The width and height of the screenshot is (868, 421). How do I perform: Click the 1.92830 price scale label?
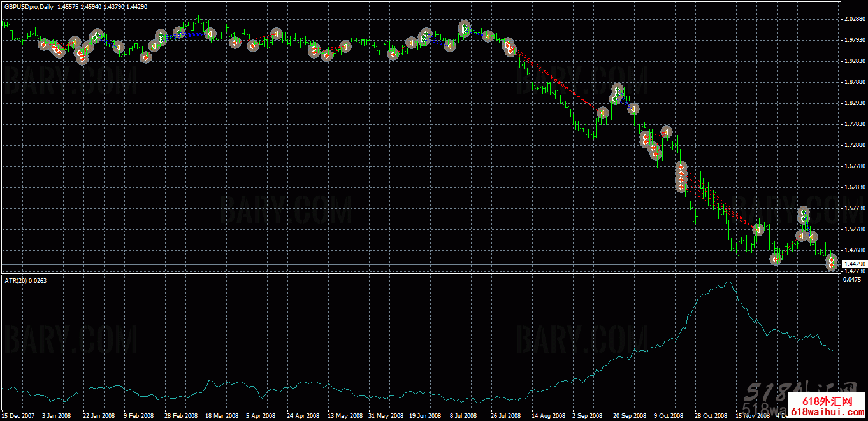[x=854, y=61]
